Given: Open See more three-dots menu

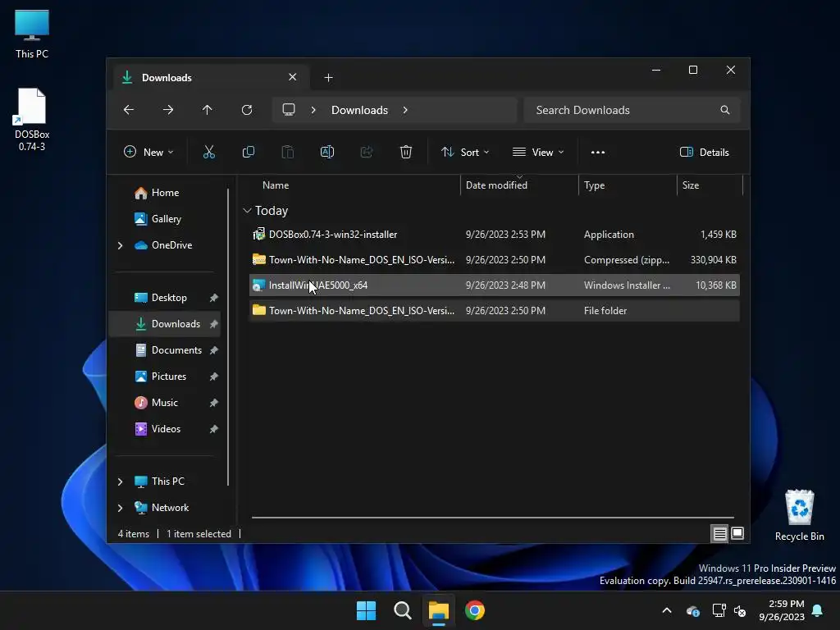Looking at the screenshot, I should pos(598,152).
